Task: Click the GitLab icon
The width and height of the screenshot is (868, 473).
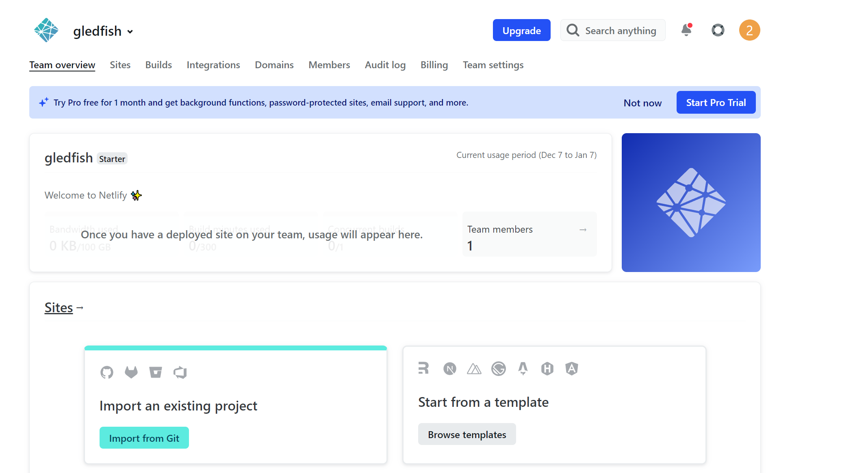Action: tap(131, 372)
